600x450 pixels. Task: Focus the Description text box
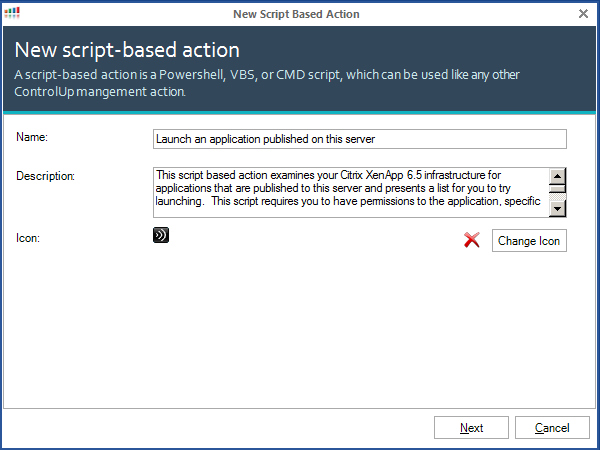tap(350, 192)
